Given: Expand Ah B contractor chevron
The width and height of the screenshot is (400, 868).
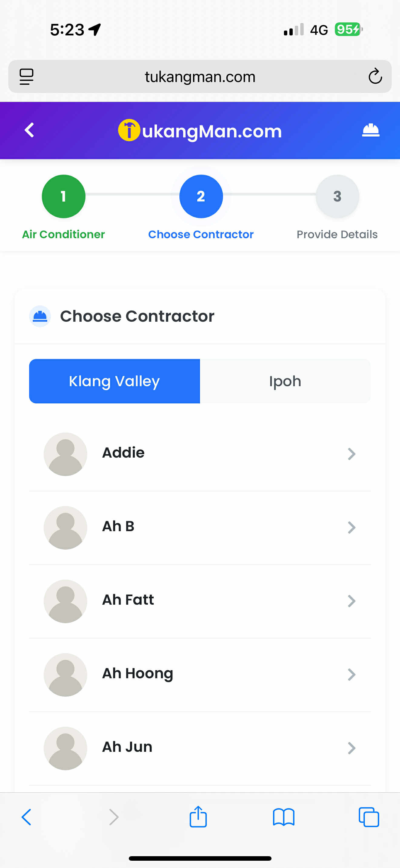Looking at the screenshot, I should [352, 527].
